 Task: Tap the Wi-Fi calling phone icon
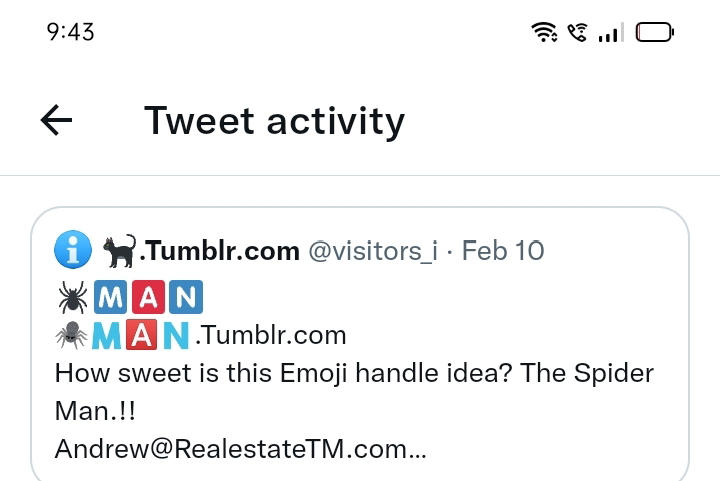click(x=576, y=33)
